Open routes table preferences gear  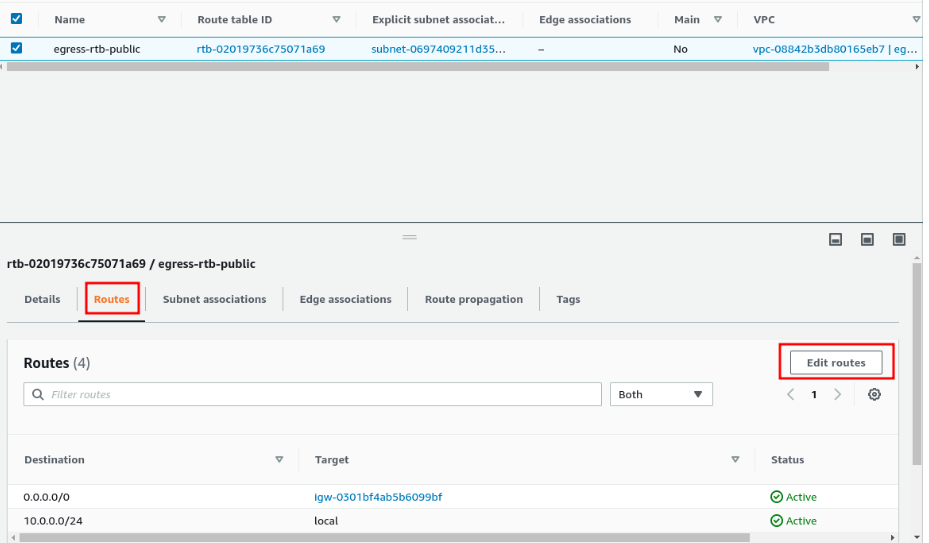(x=874, y=394)
